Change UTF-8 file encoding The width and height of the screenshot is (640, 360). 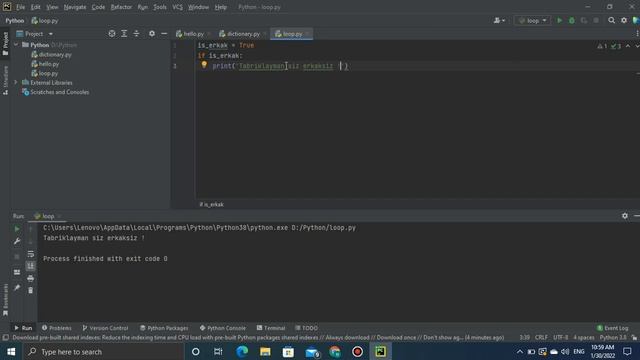[560, 338]
